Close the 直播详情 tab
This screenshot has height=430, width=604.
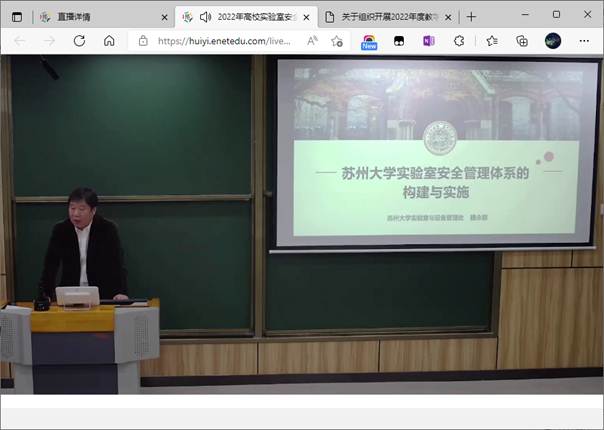(x=163, y=16)
